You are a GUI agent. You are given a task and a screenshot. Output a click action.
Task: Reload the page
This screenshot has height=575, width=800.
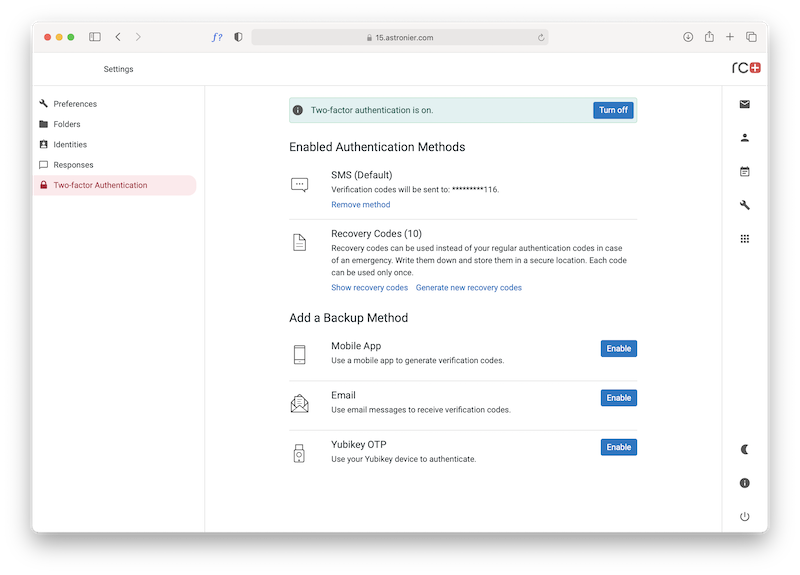tap(541, 37)
